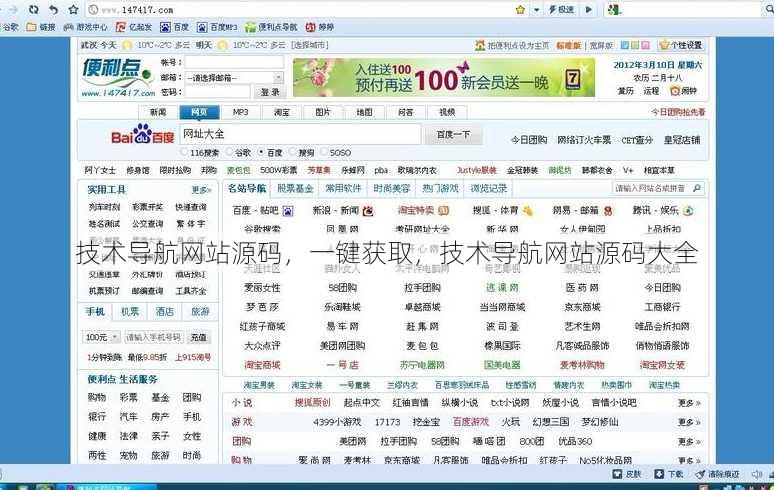
Task: Click the paw icon next to 百度·贴吧
Action: coord(288,211)
